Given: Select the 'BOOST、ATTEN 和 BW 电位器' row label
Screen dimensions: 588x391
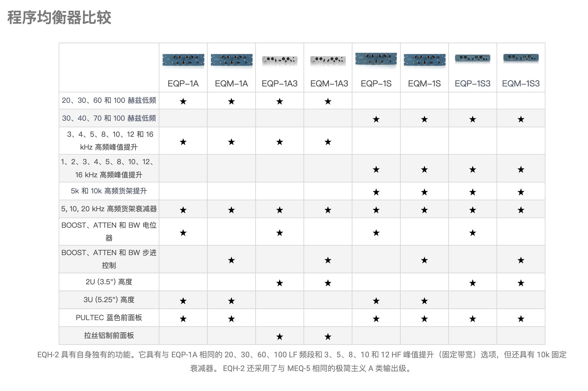Looking at the screenshot, I should [109, 232].
